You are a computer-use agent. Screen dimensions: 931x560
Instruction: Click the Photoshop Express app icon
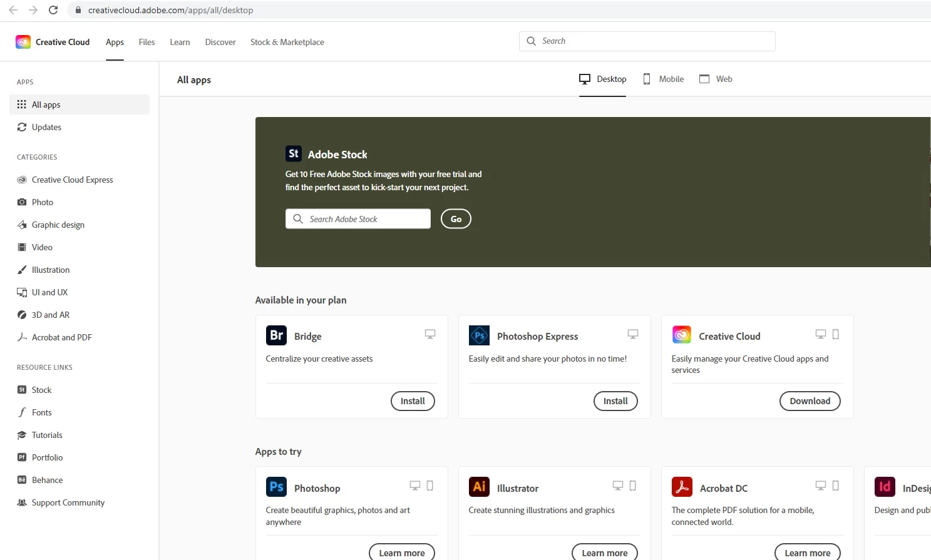479,335
